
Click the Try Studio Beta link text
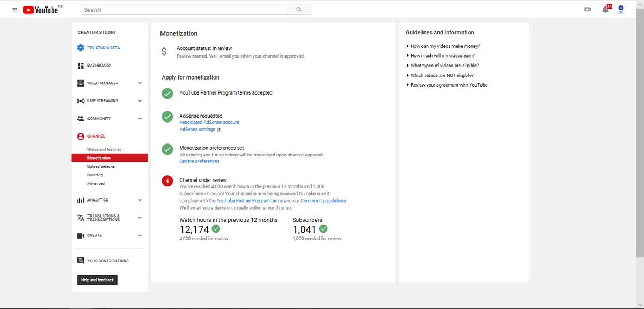point(104,48)
